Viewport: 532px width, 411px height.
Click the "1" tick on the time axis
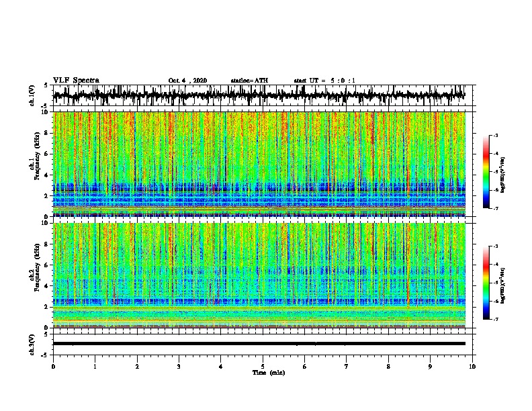click(95, 367)
